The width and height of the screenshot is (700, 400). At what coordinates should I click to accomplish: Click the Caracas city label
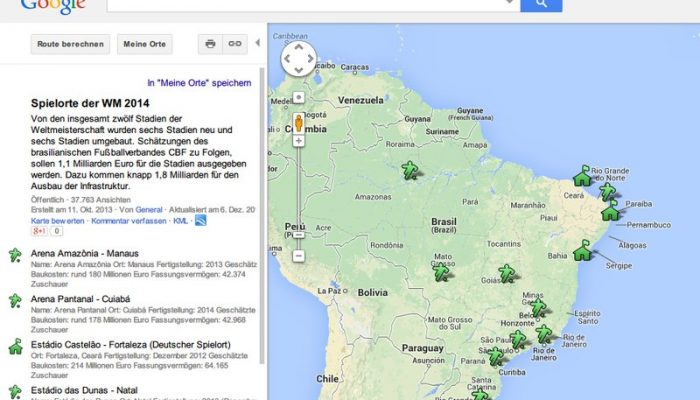point(355,67)
